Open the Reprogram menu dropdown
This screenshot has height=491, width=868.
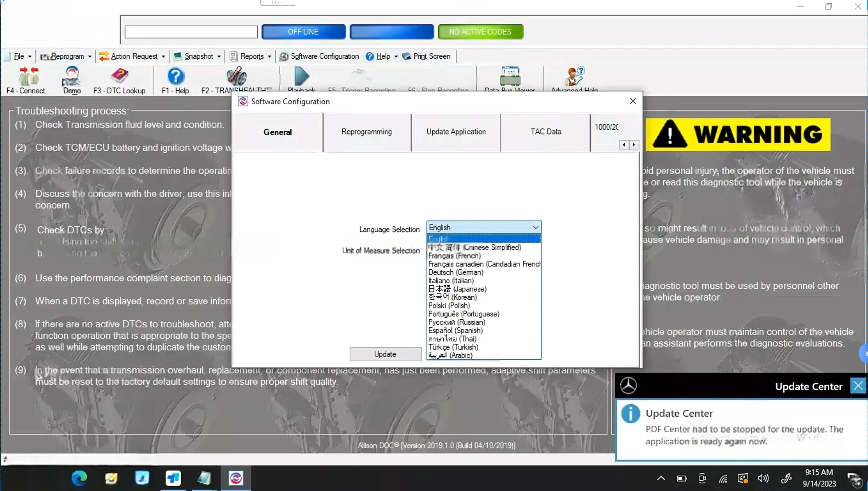pyautogui.click(x=66, y=56)
